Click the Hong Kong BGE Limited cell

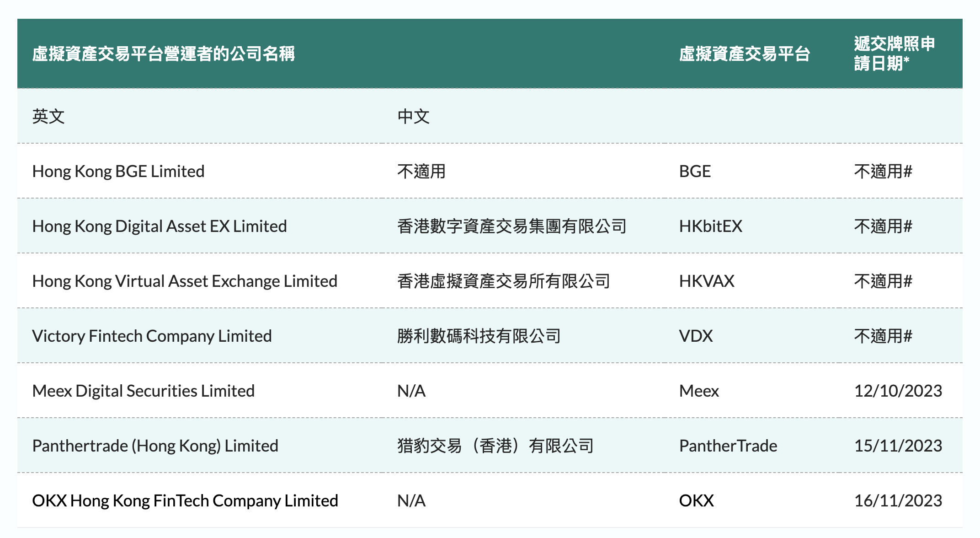pyautogui.click(x=118, y=172)
